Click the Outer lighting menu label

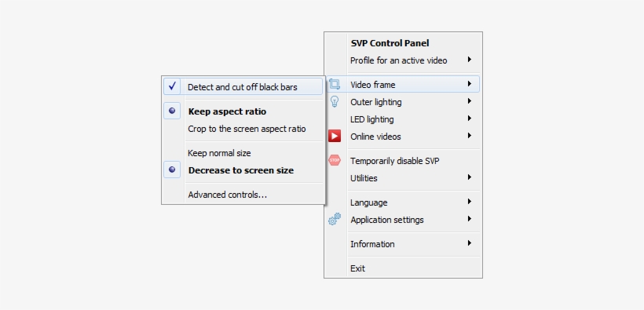376,102
